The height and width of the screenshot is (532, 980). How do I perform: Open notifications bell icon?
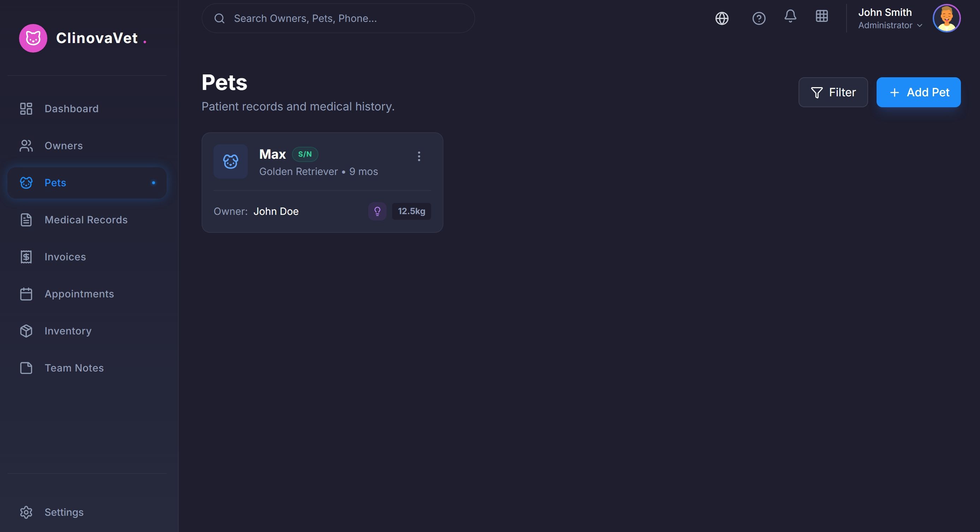(790, 16)
